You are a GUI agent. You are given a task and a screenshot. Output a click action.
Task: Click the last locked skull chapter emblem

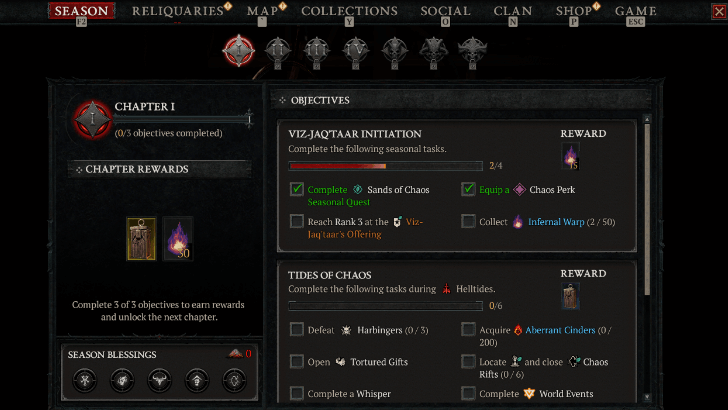click(x=471, y=48)
